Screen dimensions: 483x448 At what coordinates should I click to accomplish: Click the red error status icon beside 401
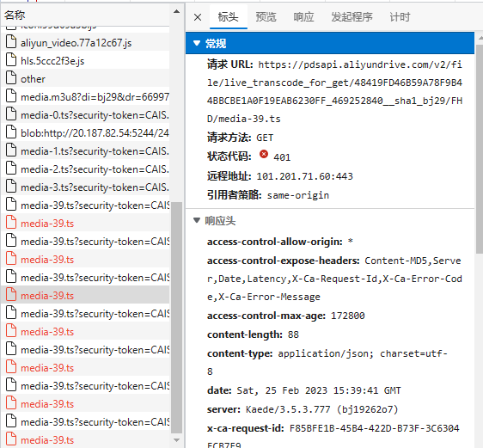[x=264, y=154]
